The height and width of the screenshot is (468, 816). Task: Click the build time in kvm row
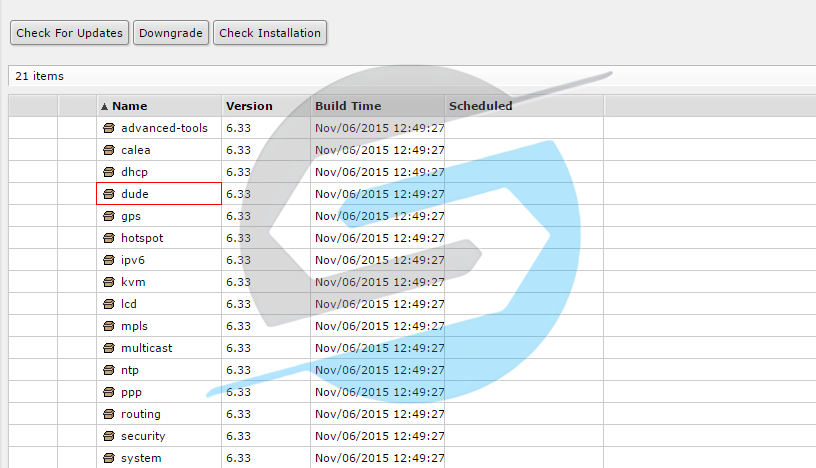[x=379, y=282]
